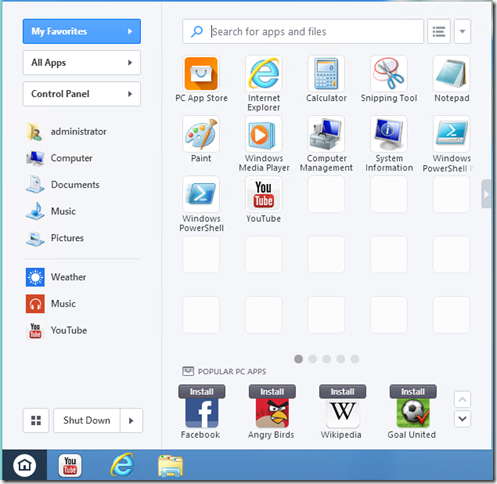This screenshot has width=497, height=484.
Task: Select the first page indicator dot
Action: 299,359
